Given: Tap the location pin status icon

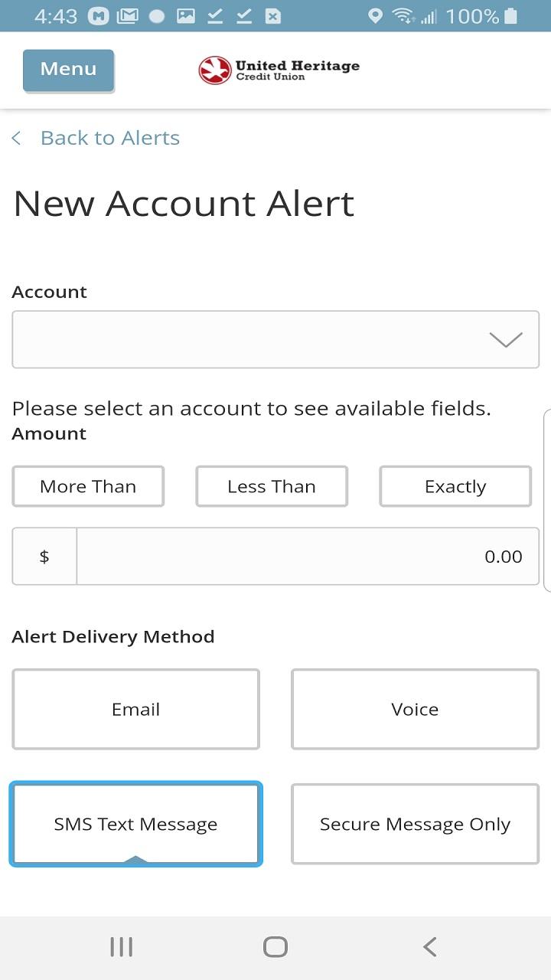Looking at the screenshot, I should point(375,16).
